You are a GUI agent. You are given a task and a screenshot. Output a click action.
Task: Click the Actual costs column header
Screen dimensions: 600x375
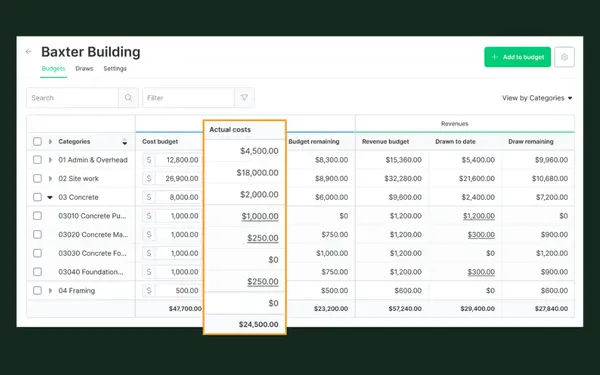(x=230, y=130)
